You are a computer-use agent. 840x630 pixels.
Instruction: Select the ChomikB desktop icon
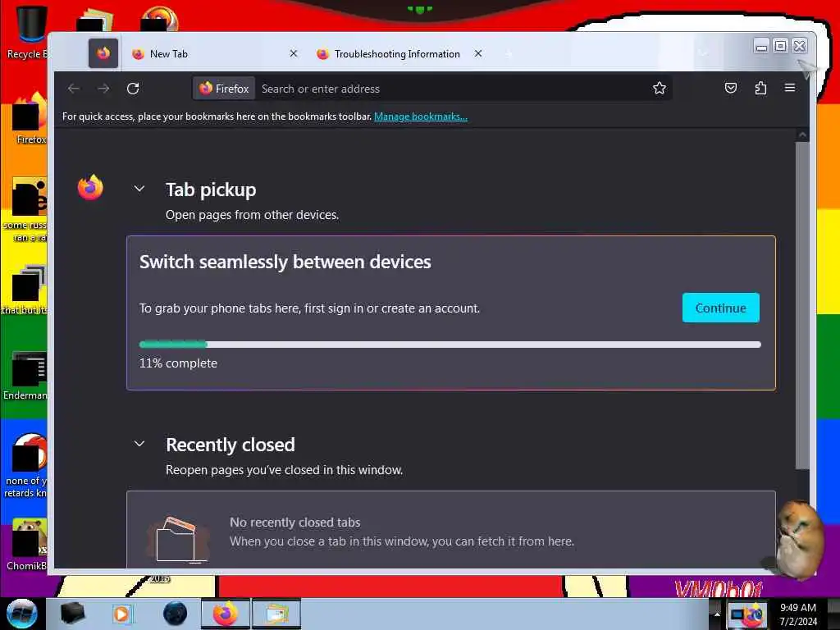(28, 545)
